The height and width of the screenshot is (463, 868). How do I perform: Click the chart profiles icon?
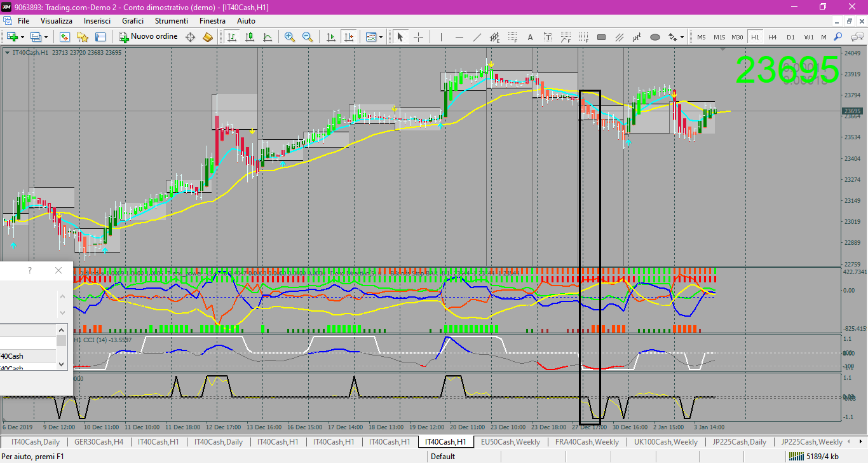36,37
